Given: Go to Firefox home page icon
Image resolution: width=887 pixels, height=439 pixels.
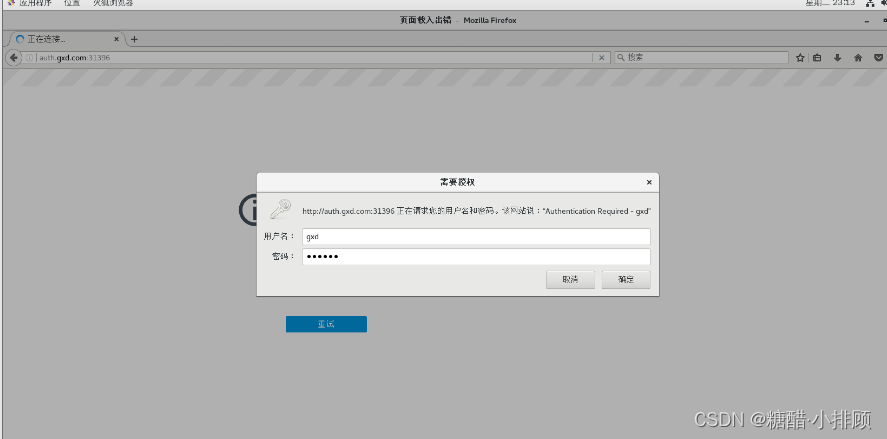Looking at the screenshot, I should tap(858, 58).
